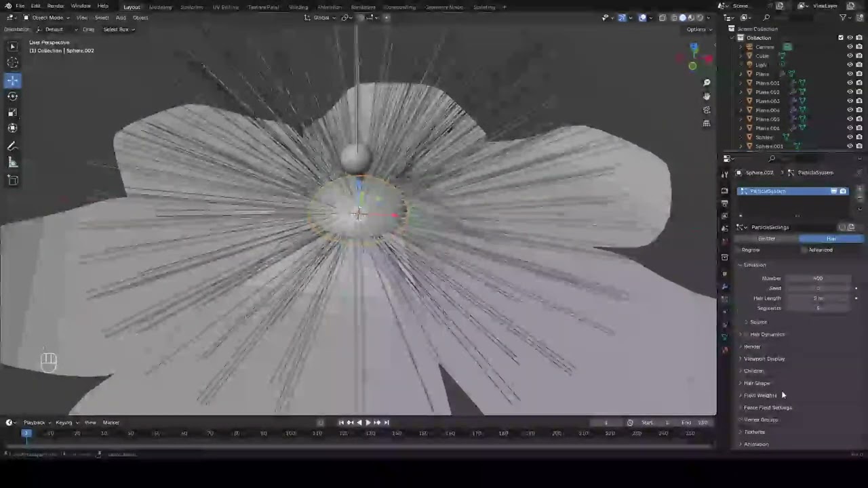Open the Edit menu

pyautogui.click(x=35, y=6)
